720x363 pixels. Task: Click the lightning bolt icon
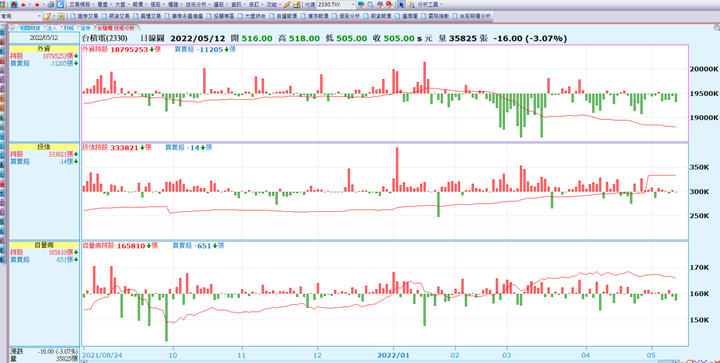(x=287, y=5)
